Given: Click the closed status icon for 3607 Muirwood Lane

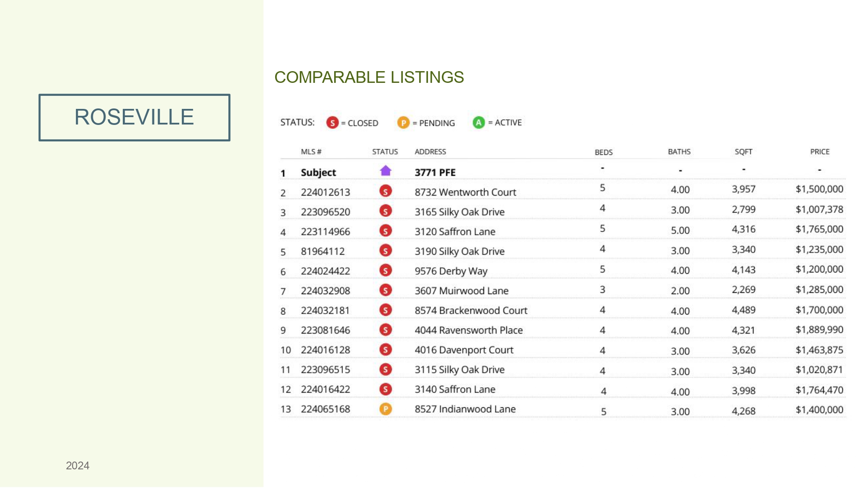Looking at the screenshot, I should [x=385, y=290].
